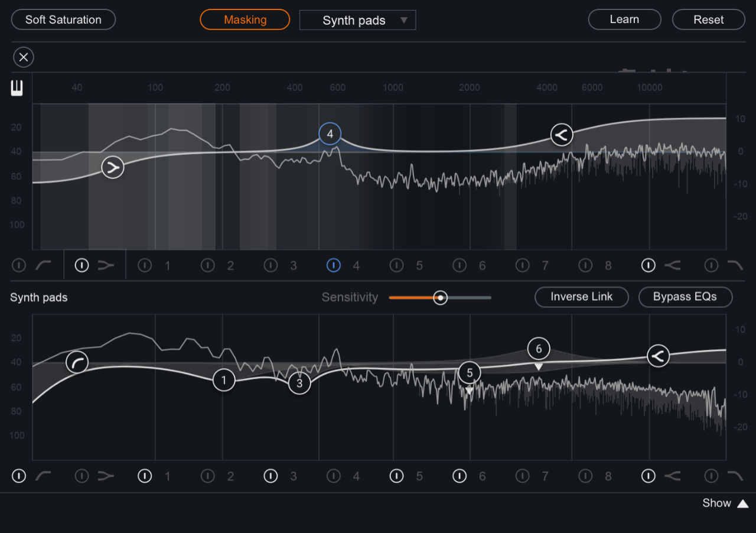Toggle the high shelf power button in the bottom row
The image size is (756, 533).
pos(648,476)
